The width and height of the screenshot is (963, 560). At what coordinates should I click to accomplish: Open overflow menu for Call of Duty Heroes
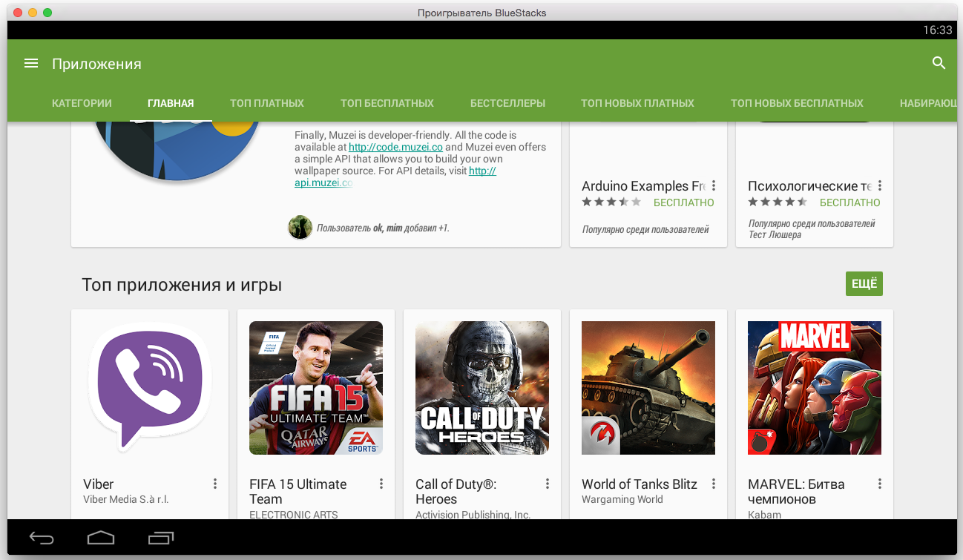coord(548,484)
